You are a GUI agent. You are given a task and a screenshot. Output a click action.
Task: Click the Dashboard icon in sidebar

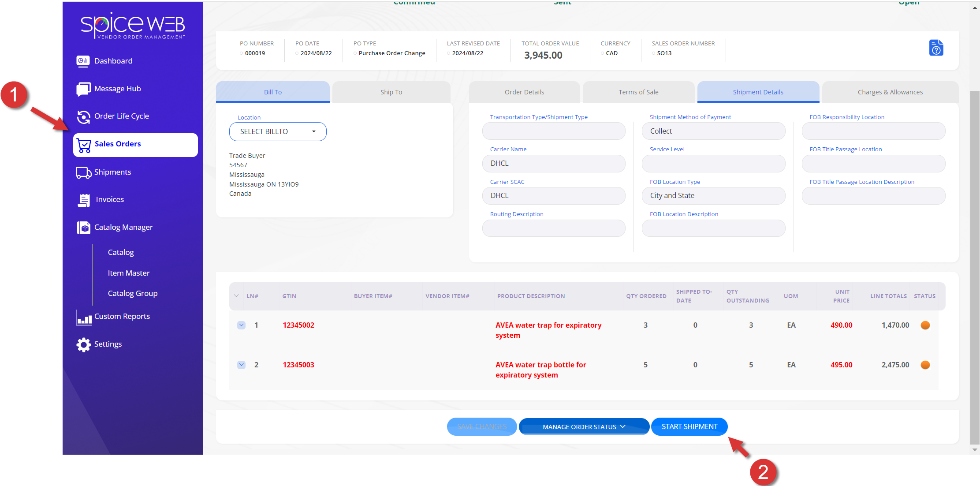coord(83,61)
